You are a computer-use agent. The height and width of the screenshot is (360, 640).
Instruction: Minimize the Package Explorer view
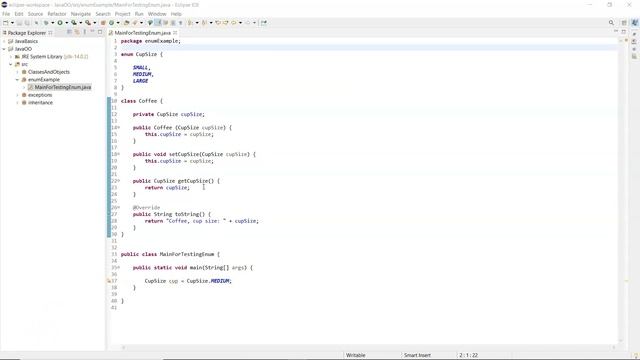(x=92, y=32)
